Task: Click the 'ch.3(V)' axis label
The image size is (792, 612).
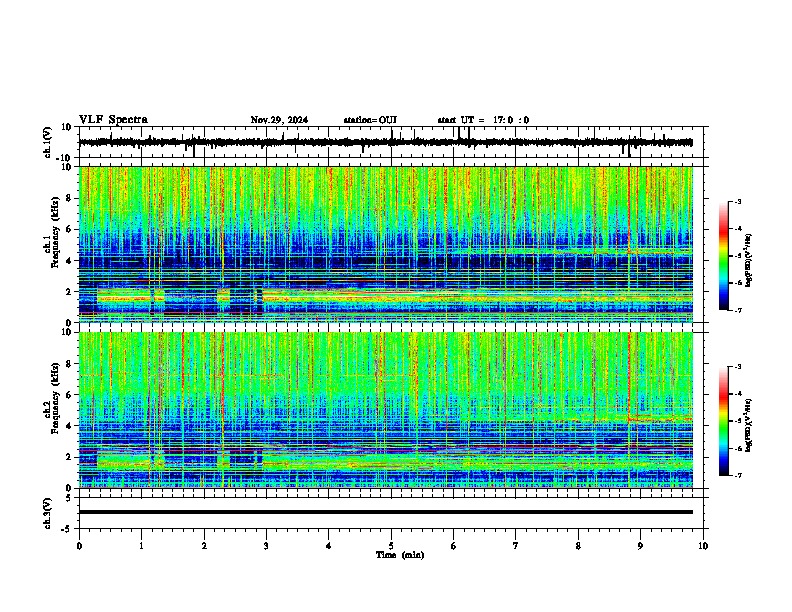Action: pyautogui.click(x=48, y=514)
